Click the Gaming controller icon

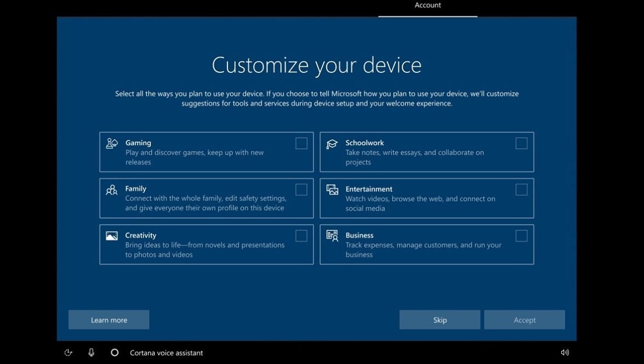[x=112, y=144]
